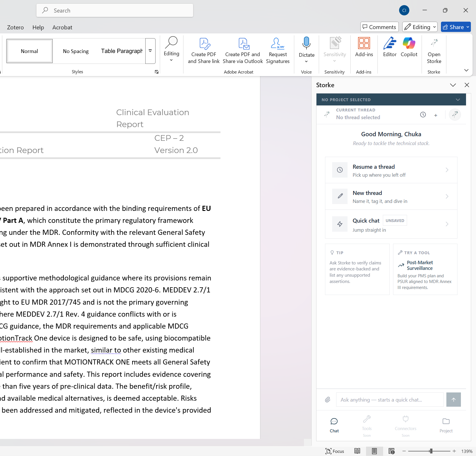Open Resume a thread card

(x=391, y=170)
